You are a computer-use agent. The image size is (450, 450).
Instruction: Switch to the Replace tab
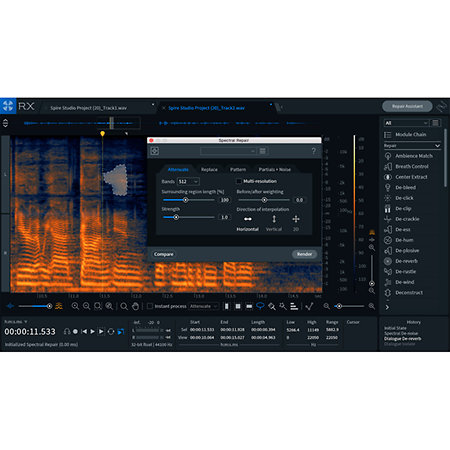209,170
